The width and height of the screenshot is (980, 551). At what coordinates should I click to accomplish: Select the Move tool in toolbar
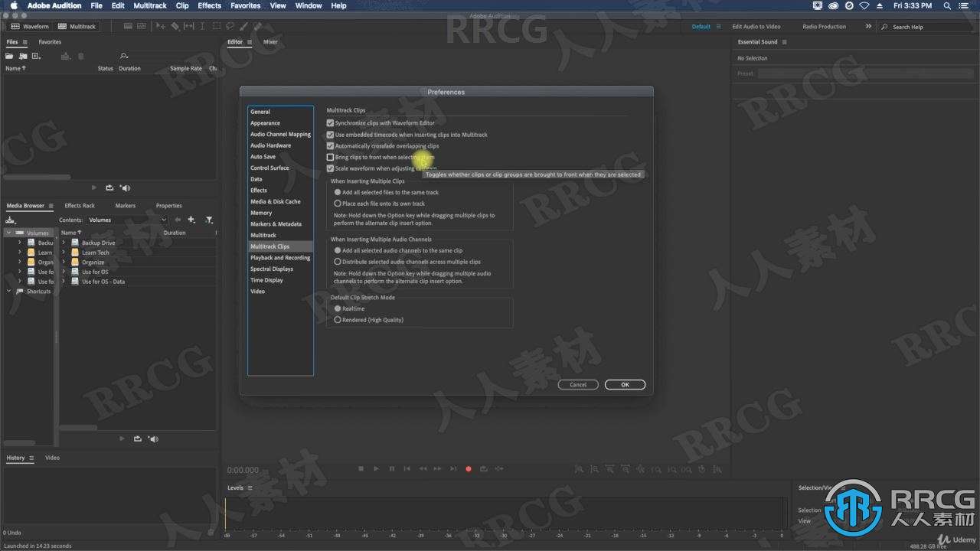pyautogui.click(x=160, y=26)
